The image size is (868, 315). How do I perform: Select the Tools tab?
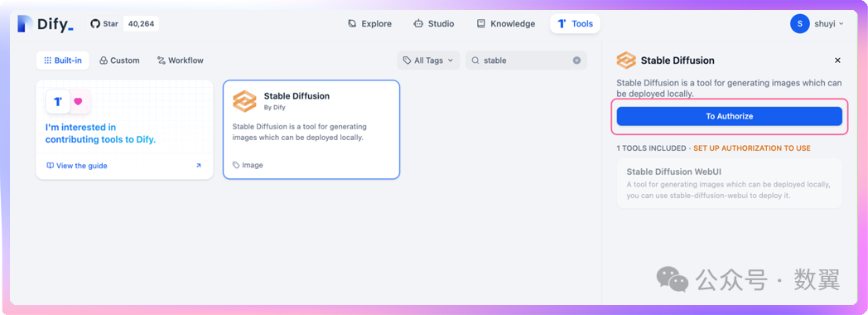pos(575,24)
